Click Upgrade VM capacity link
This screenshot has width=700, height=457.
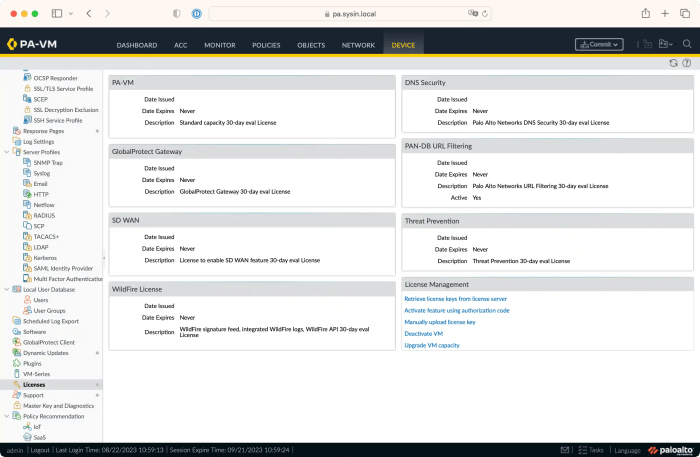coord(432,345)
